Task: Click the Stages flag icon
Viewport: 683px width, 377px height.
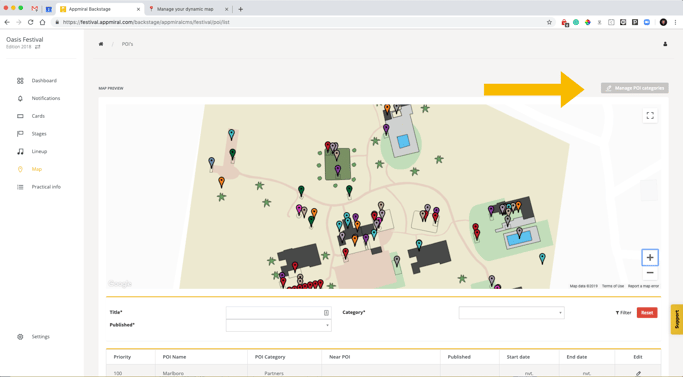Action: pos(20,134)
